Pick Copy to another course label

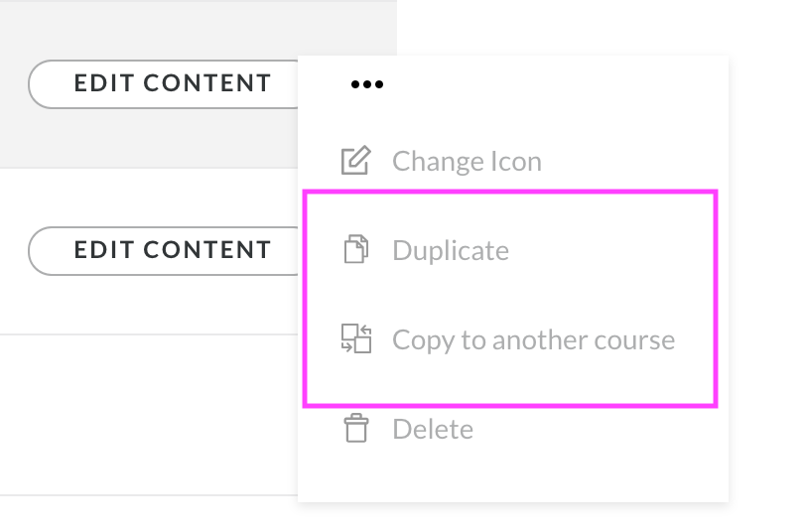click(x=533, y=339)
